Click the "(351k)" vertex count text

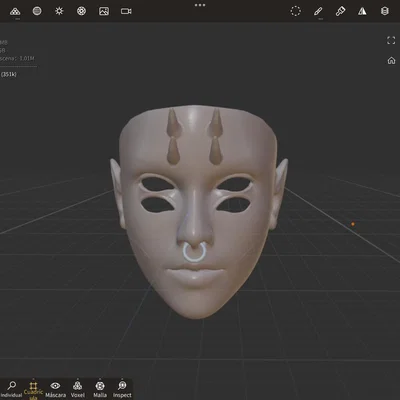click(x=9, y=74)
